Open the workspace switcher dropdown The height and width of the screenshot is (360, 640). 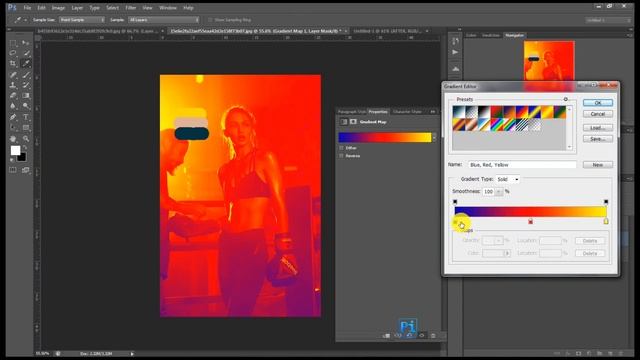(608, 20)
